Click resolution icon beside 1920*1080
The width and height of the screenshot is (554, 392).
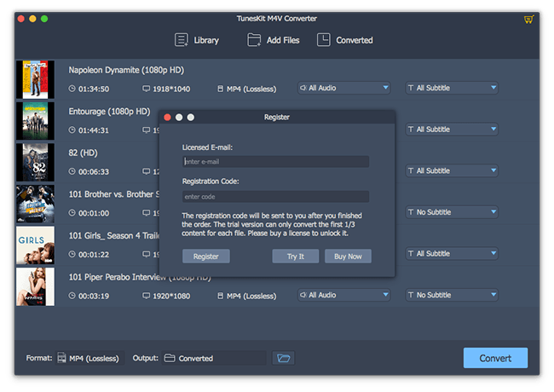pyautogui.click(x=147, y=296)
